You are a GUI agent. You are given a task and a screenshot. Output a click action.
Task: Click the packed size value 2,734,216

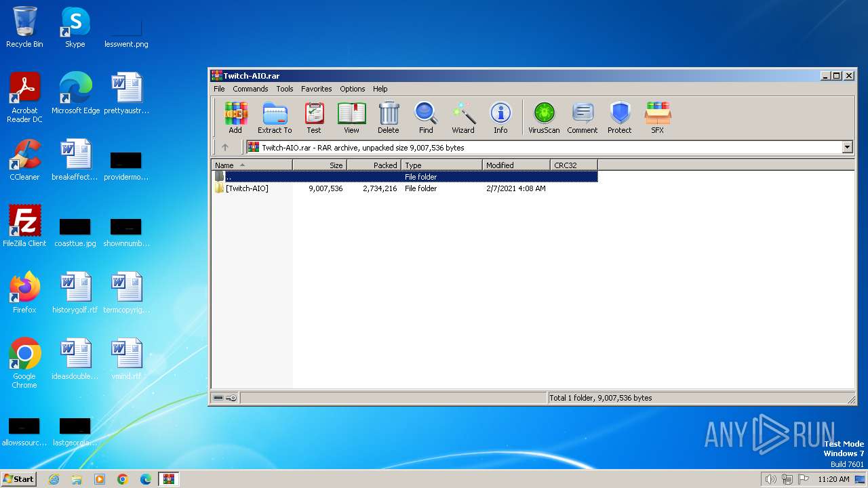(x=380, y=188)
